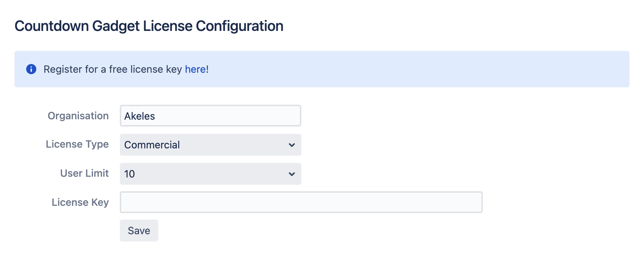Image resolution: width=644 pixels, height=256 pixels.
Task: Click the Countdown Gadget License Configuration heading
Action: (x=149, y=26)
